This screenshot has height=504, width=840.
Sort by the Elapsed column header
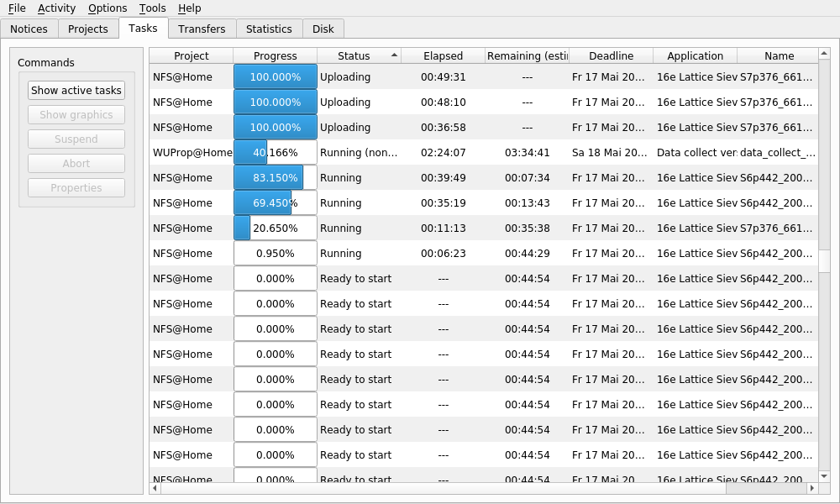pyautogui.click(x=443, y=56)
